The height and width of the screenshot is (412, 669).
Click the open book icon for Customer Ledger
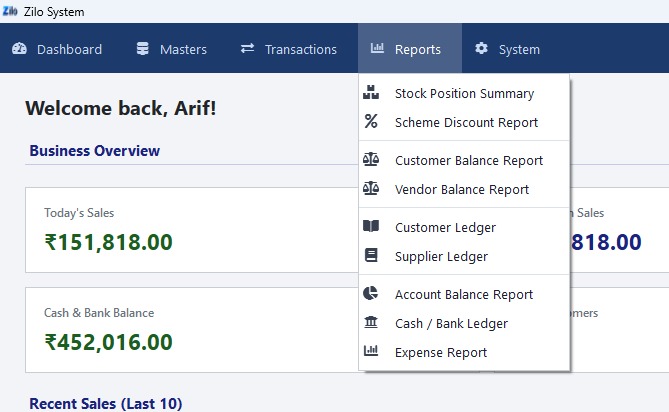pyautogui.click(x=371, y=226)
